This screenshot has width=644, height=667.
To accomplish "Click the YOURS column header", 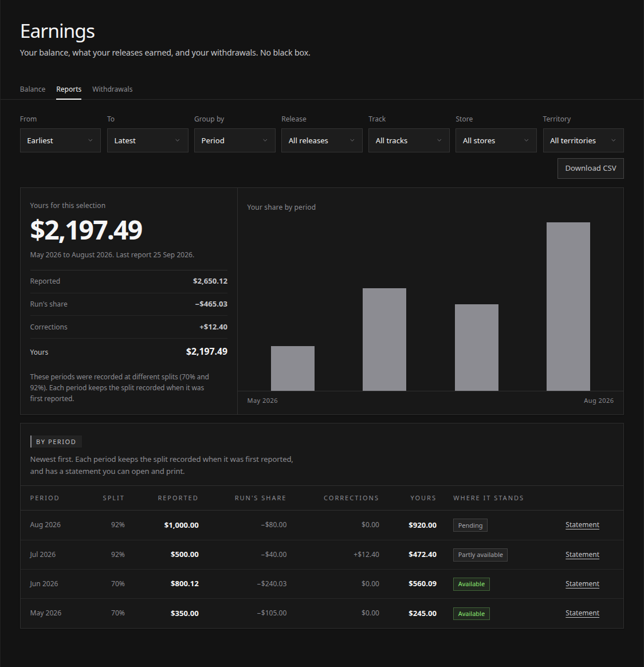I will point(423,498).
